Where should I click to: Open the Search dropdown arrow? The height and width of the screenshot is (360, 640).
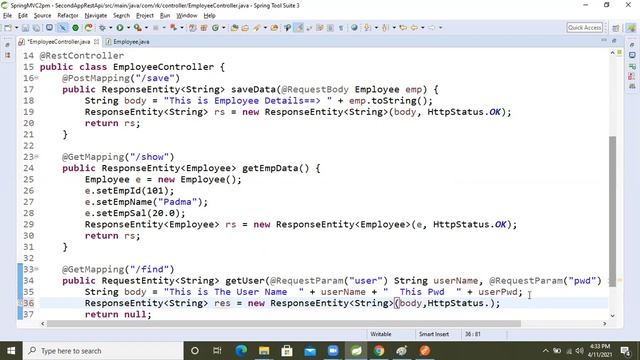click(x=265, y=28)
